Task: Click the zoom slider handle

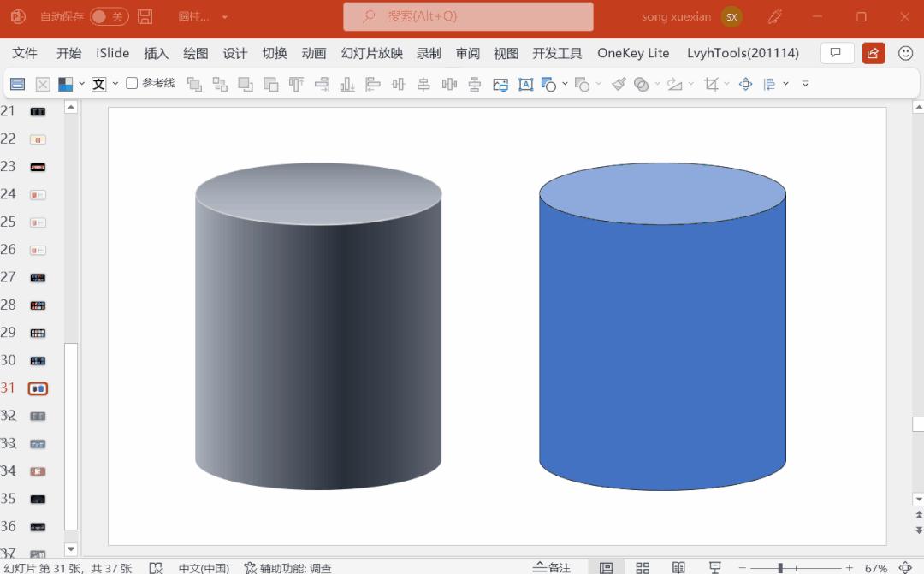Action: pyautogui.click(x=780, y=568)
